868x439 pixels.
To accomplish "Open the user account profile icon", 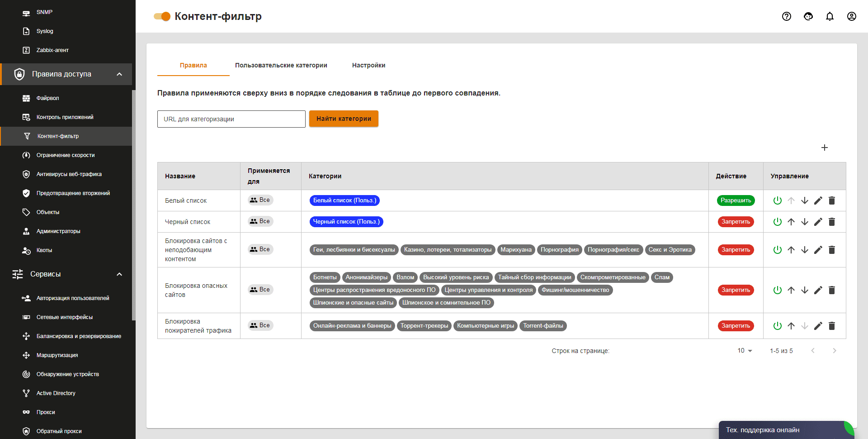I will (851, 16).
